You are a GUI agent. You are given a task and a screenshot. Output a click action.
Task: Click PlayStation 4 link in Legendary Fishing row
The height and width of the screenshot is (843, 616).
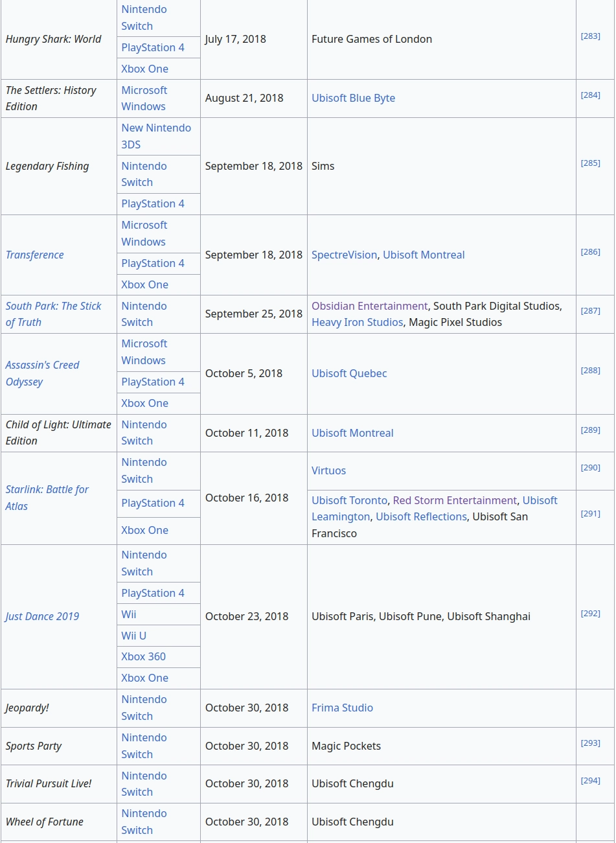pyautogui.click(x=153, y=203)
